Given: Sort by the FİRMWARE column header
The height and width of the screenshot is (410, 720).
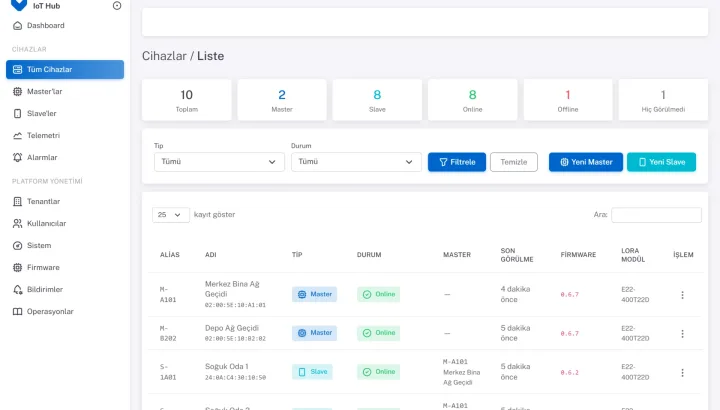Looking at the screenshot, I should pyautogui.click(x=578, y=254).
